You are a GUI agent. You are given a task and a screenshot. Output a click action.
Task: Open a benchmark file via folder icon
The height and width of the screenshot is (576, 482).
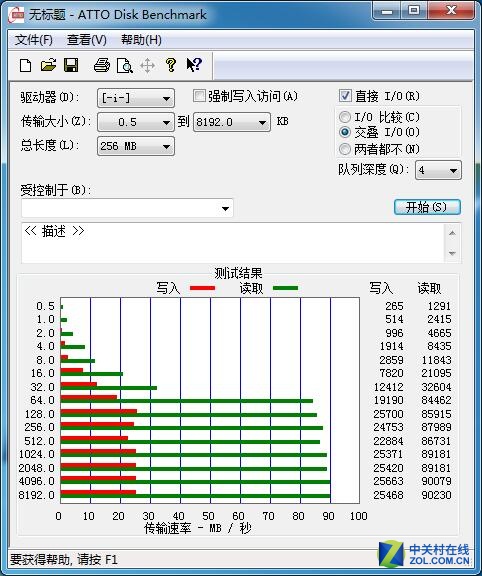pyautogui.click(x=48, y=65)
